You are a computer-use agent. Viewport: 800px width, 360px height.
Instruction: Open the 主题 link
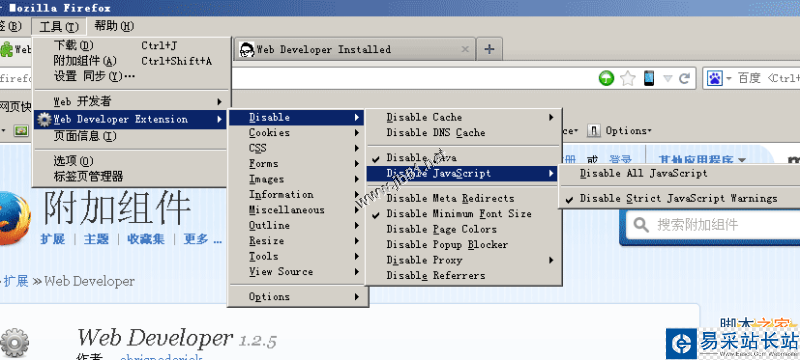[96, 239]
